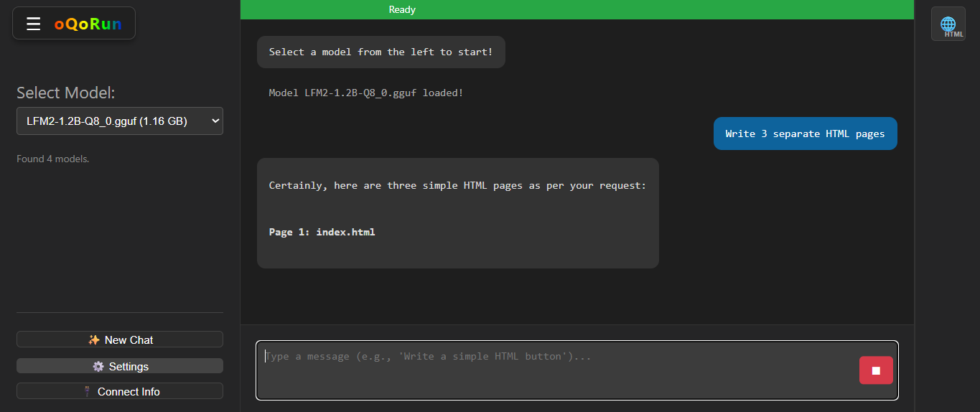Open the hamburger menu
980x412 pixels.
click(33, 24)
